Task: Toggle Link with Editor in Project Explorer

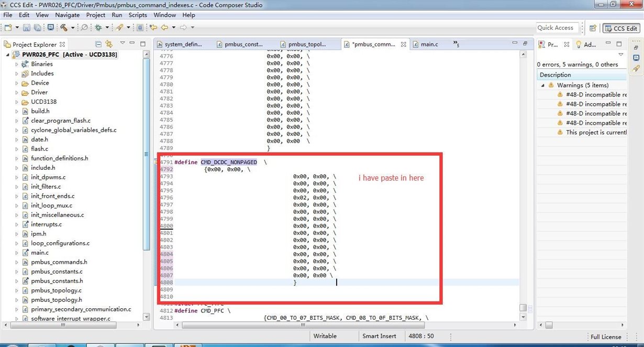Action: (108, 44)
